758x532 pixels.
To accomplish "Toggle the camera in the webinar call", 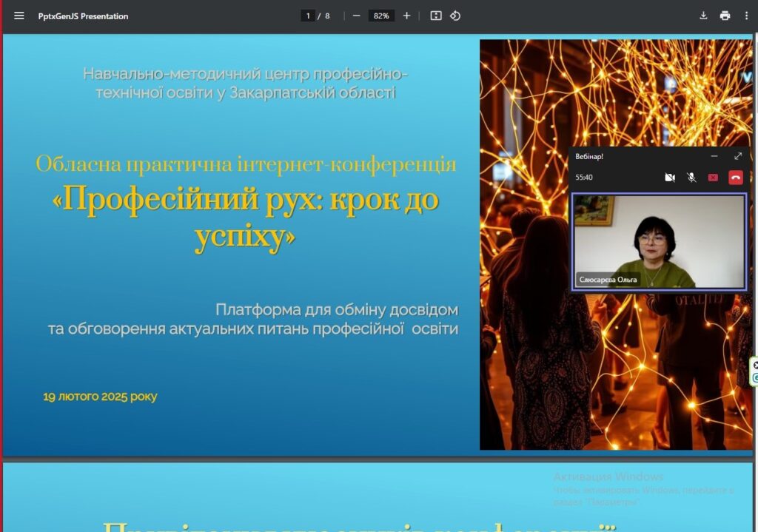I will point(670,178).
